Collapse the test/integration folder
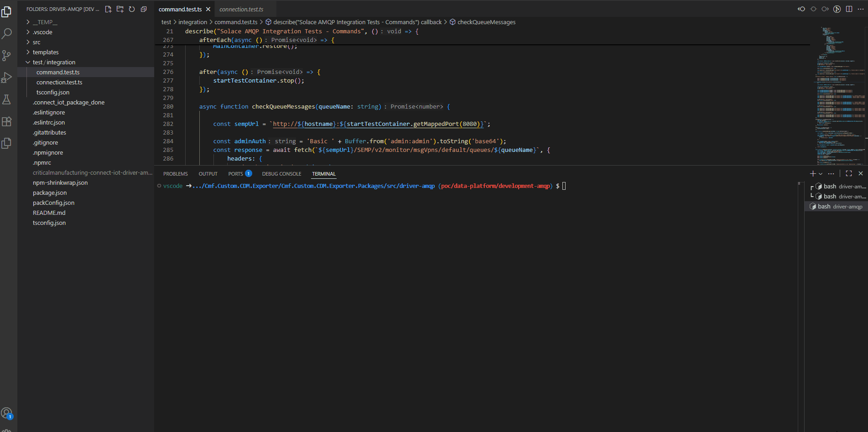Image resolution: width=868 pixels, height=432 pixels. pyautogui.click(x=54, y=62)
